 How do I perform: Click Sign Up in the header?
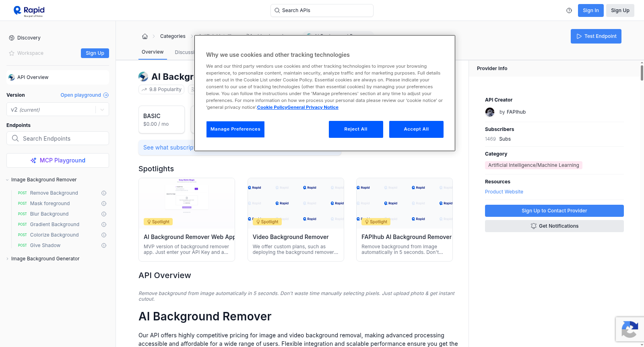(620, 10)
